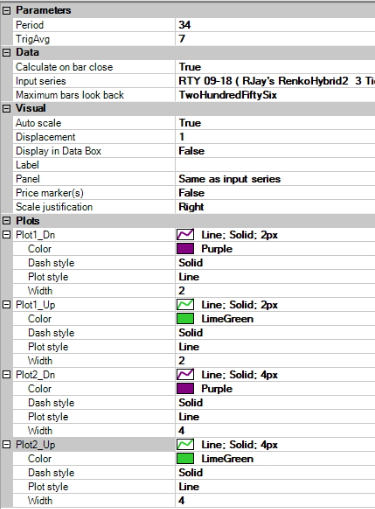This screenshot has height=509, width=375.
Task: Collapse the Plot1_Dn group
Action: coord(6,235)
